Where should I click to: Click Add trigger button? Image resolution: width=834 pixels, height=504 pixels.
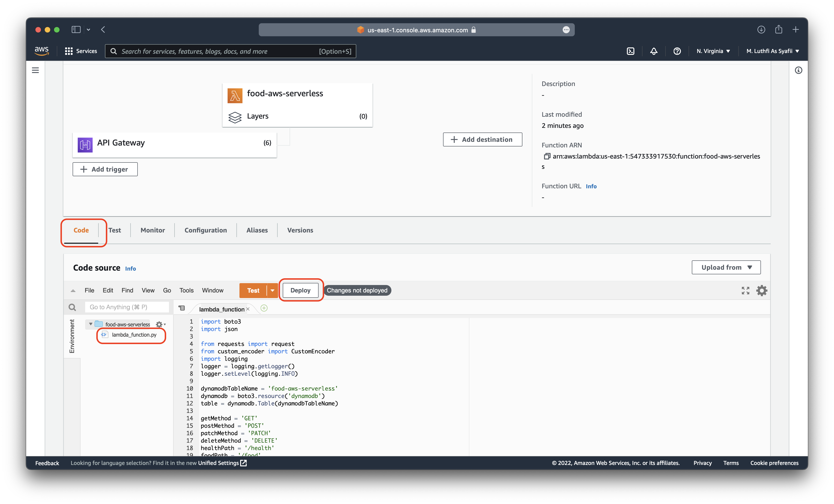tap(105, 169)
